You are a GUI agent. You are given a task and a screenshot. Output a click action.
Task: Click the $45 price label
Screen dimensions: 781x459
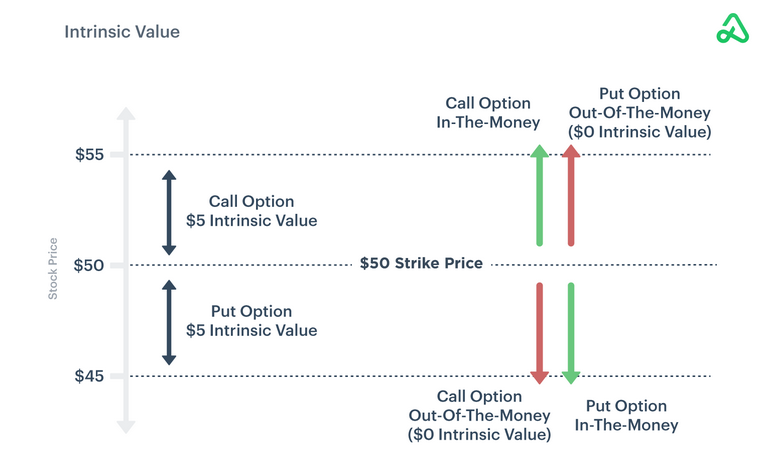(89, 376)
